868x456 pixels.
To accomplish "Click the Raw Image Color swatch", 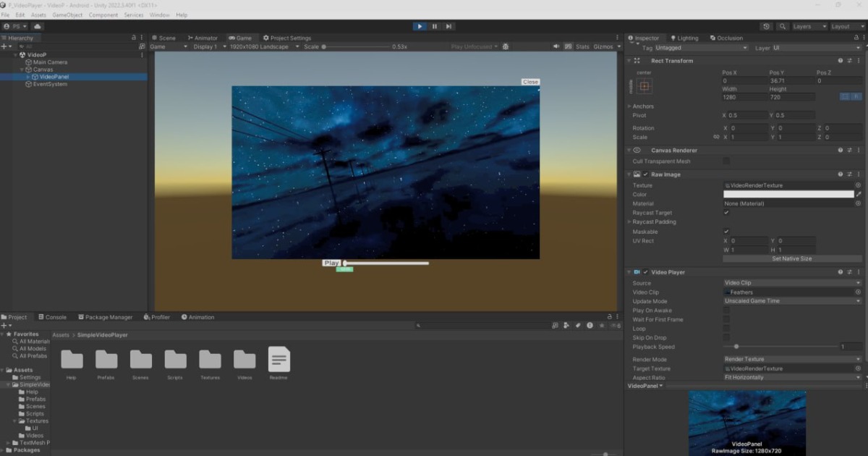I will click(x=788, y=194).
